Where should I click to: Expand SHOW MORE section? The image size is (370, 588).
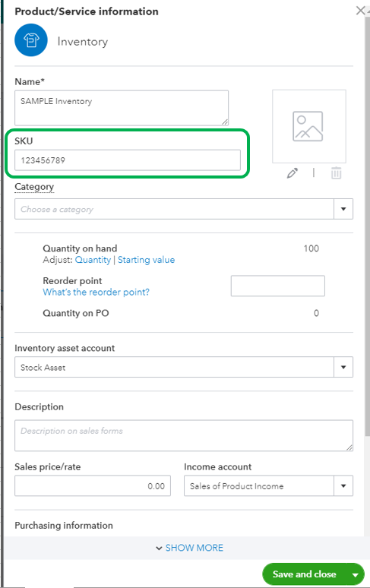pos(190,548)
